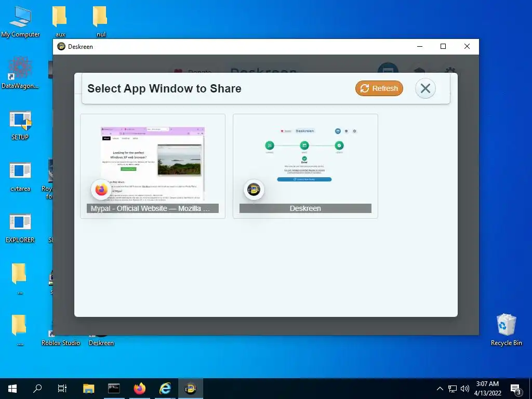
Task: Click the 'Deskreen' caption label on card
Action: [305, 208]
